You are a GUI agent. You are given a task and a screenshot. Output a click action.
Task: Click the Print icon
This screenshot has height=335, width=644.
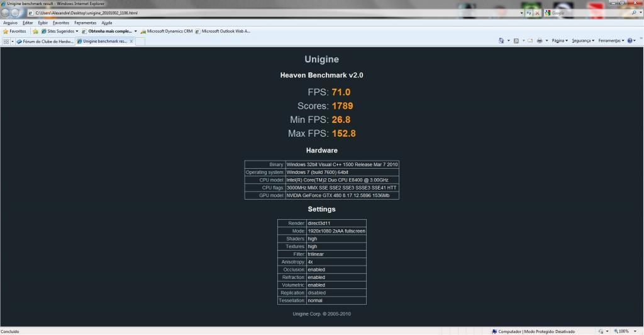[x=540, y=41]
